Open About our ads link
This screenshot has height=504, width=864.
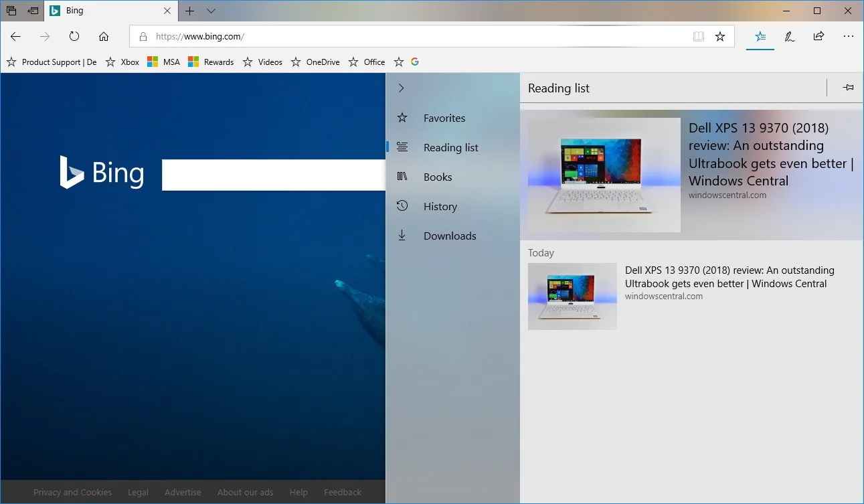pyautogui.click(x=246, y=492)
